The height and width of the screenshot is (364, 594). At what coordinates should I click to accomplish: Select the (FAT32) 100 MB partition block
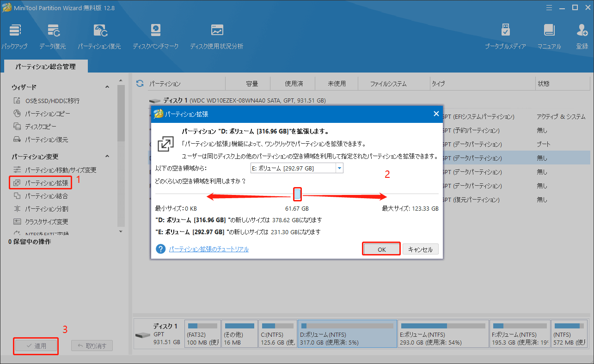click(x=202, y=334)
